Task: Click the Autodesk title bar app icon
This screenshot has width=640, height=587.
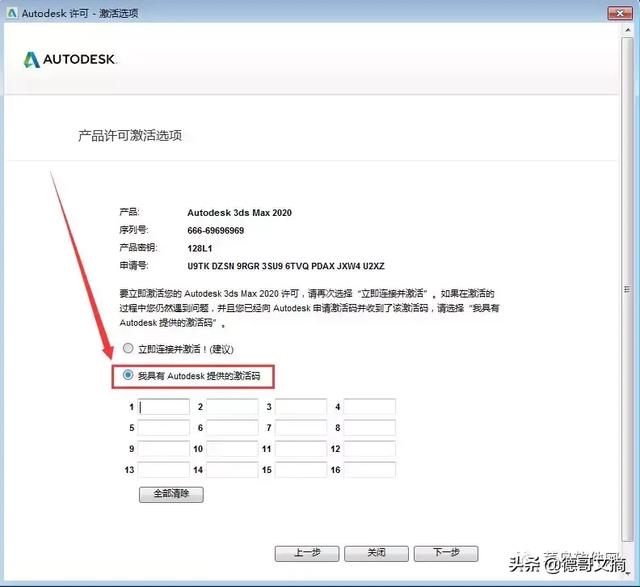Action: 12,13
